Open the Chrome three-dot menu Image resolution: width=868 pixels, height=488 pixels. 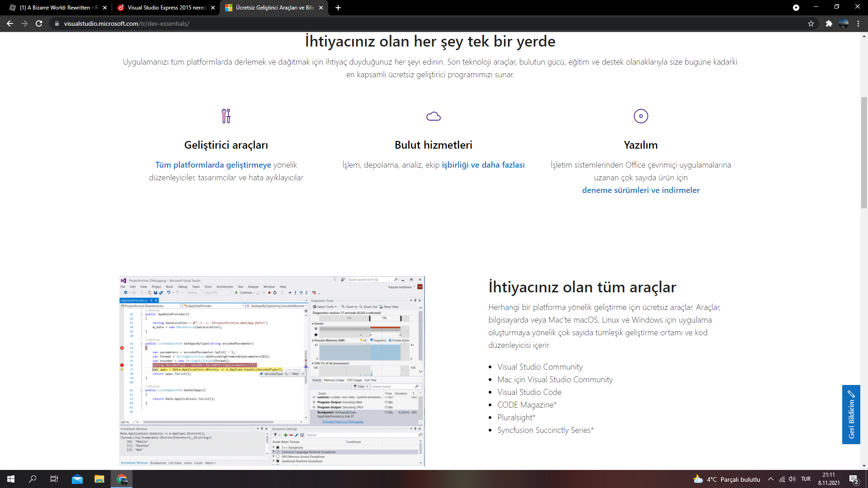858,23
